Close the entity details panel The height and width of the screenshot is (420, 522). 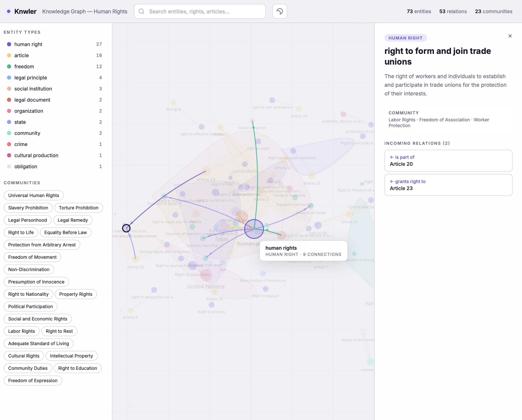(510, 36)
